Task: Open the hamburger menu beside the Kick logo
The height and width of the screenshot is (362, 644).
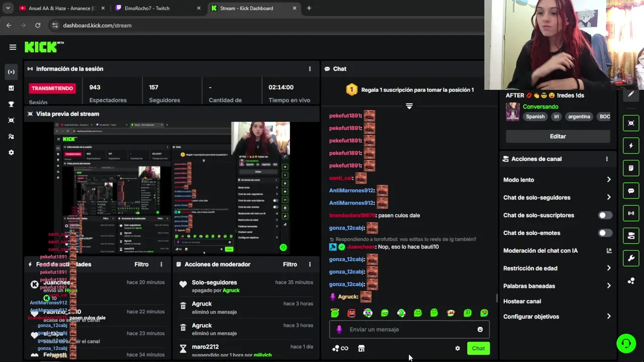Action: (13, 47)
